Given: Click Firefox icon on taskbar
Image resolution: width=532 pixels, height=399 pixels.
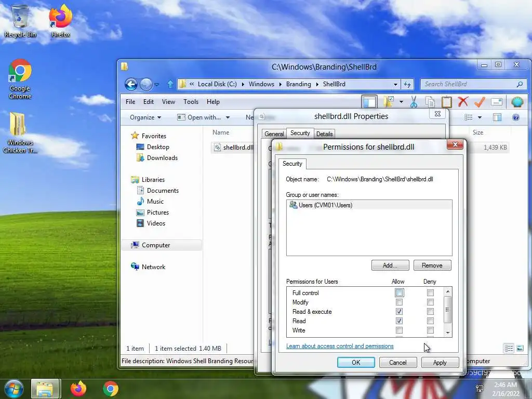Looking at the screenshot, I should (78, 389).
